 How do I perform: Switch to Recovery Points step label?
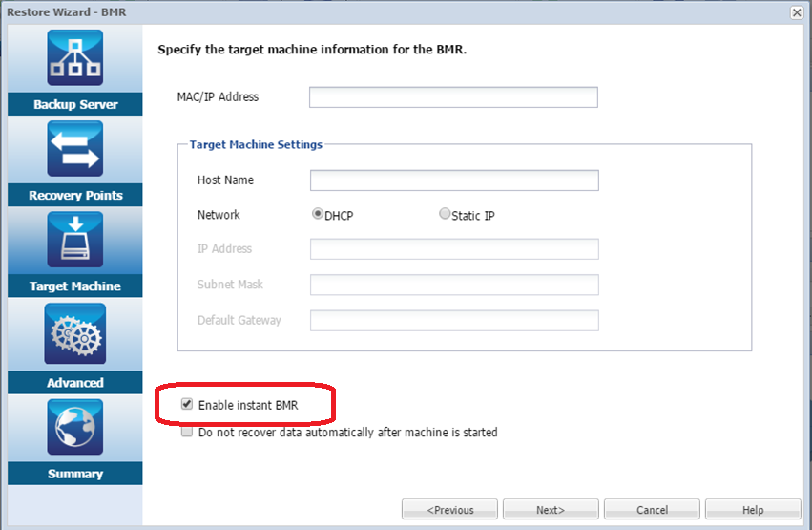click(75, 195)
